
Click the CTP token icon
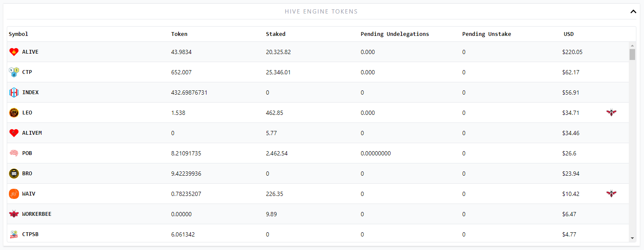[14, 72]
